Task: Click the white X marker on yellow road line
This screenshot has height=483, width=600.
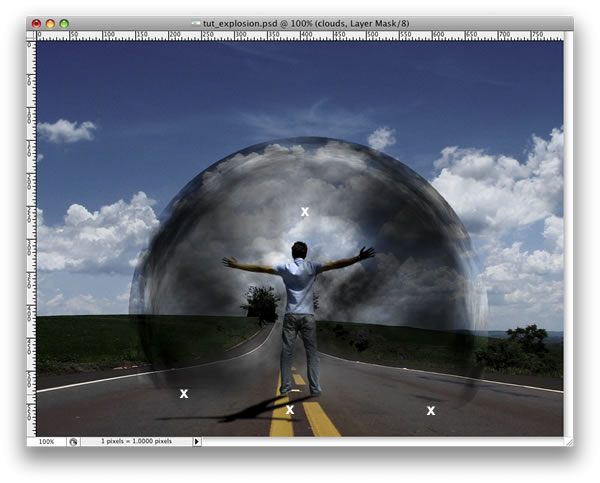Action: tap(290, 410)
